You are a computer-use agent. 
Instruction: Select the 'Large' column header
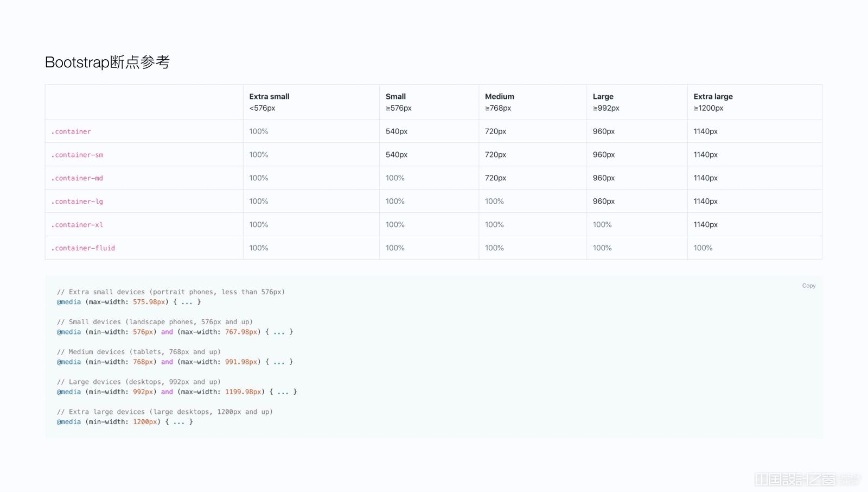pyautogui.click(x=603, y=97)
